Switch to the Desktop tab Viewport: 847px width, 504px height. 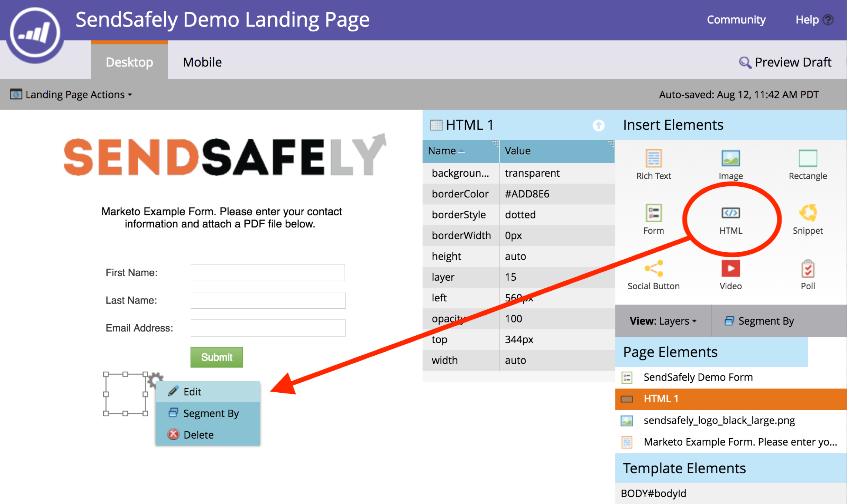coord(129,60)
